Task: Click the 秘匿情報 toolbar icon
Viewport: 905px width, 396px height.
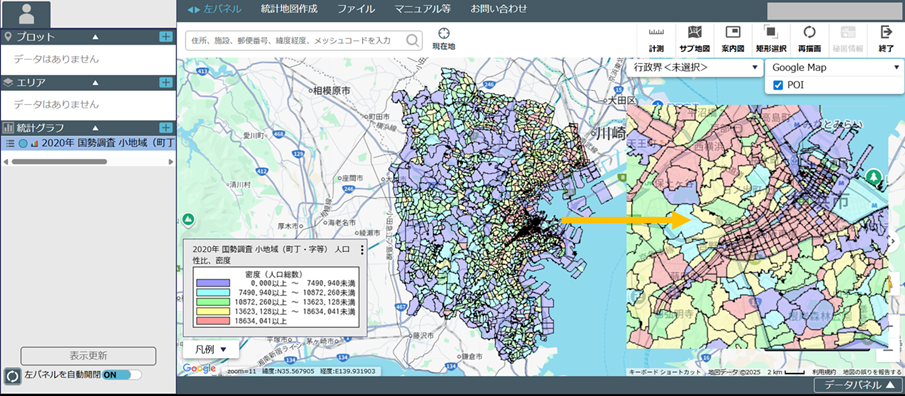Action: [848, 39]
